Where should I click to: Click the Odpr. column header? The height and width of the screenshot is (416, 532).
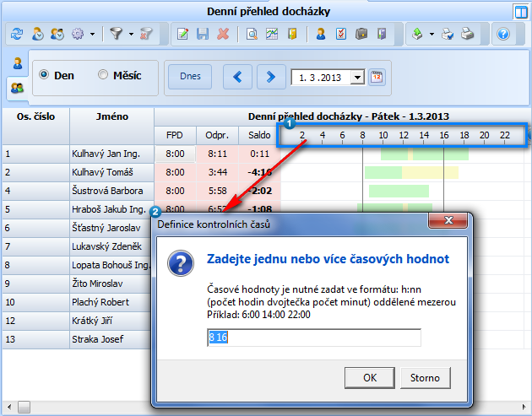(x=217, y=135)
